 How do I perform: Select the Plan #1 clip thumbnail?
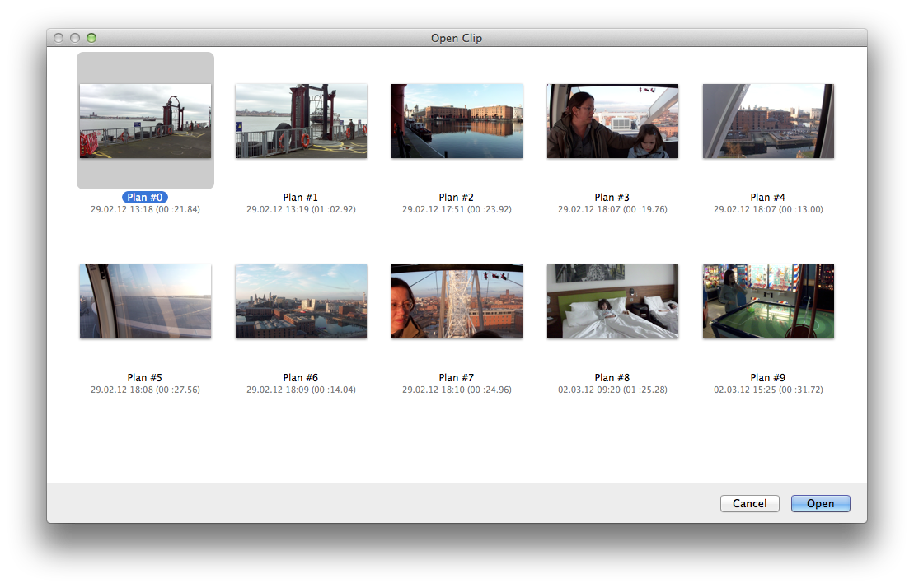pyautogui.click(x=301, y=121)
